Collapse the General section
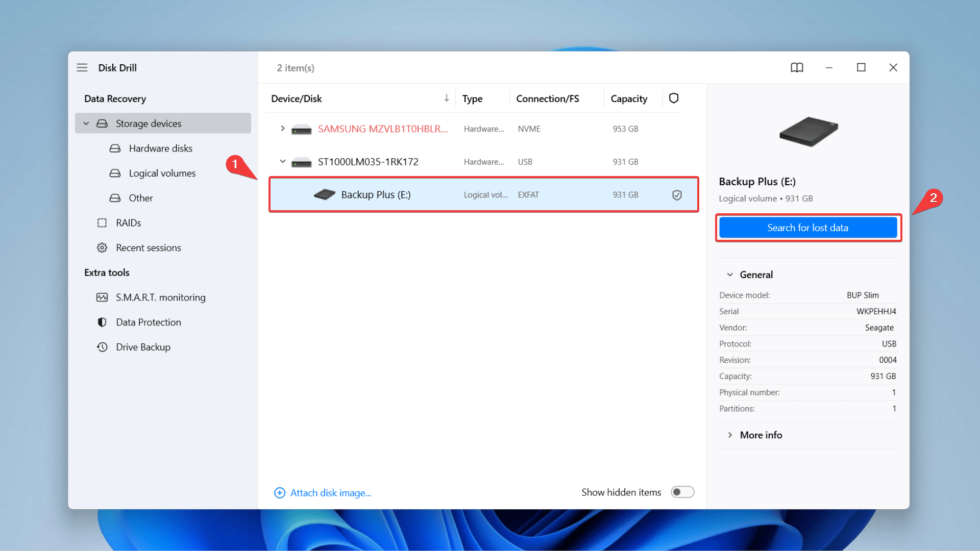Screen dimensions: 980x551 coord(730,275)
